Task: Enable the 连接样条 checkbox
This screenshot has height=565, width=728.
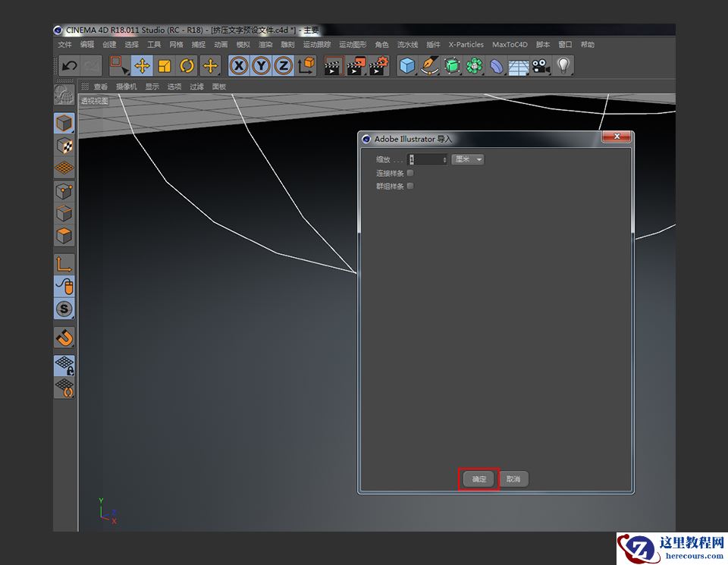Action: point(410,172)
